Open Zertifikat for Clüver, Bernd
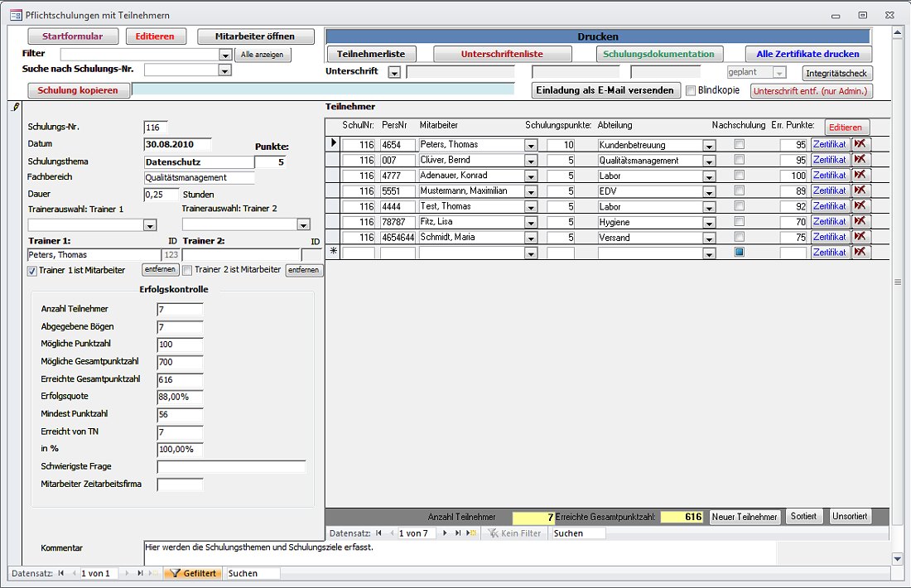 [829, 160]
